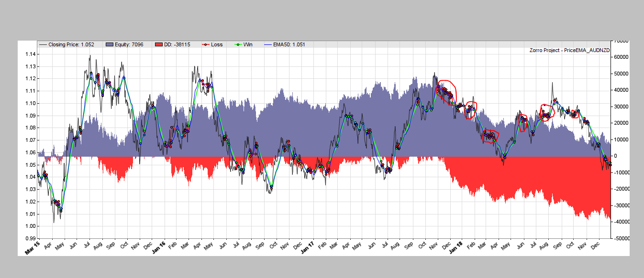Image resolution: width=644 pixels, height=278 pixels.
Task: Click the Closing Price line legend icon
Action: tap(43, 44)
